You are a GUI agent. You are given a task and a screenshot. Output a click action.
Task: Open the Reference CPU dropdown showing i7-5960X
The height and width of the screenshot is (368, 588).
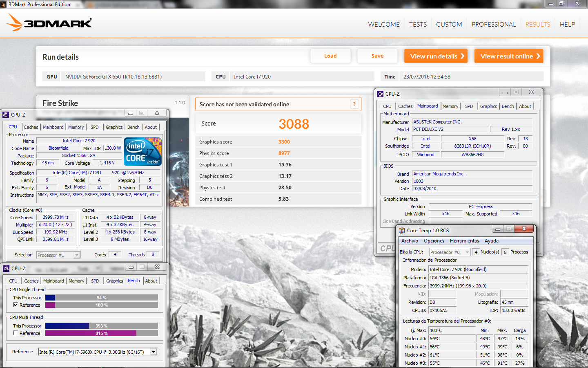(154, 352)
